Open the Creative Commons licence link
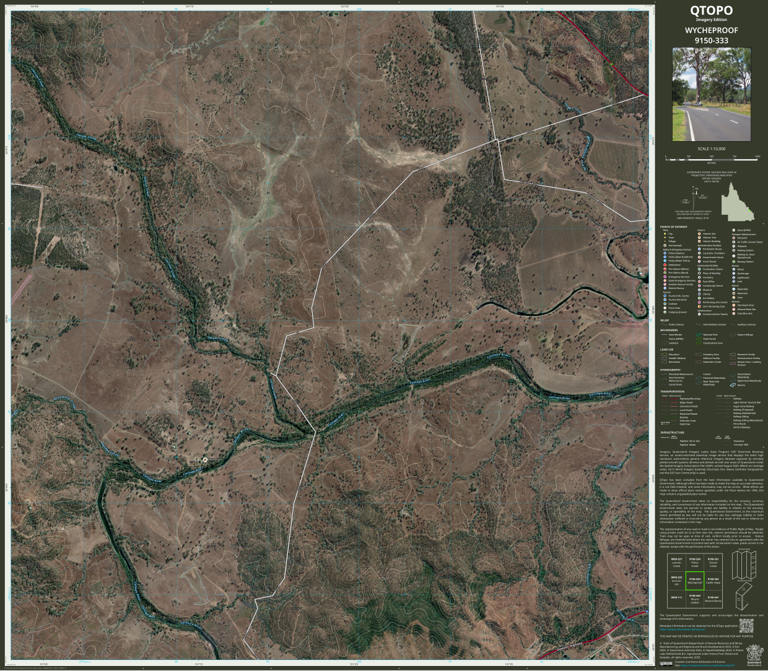 point(708,666)
